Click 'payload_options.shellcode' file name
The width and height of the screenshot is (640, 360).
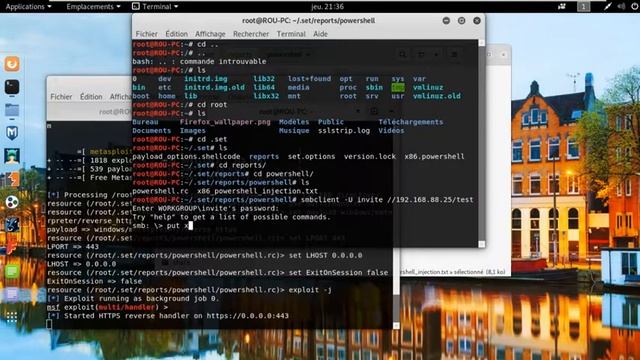coord(186,156)
